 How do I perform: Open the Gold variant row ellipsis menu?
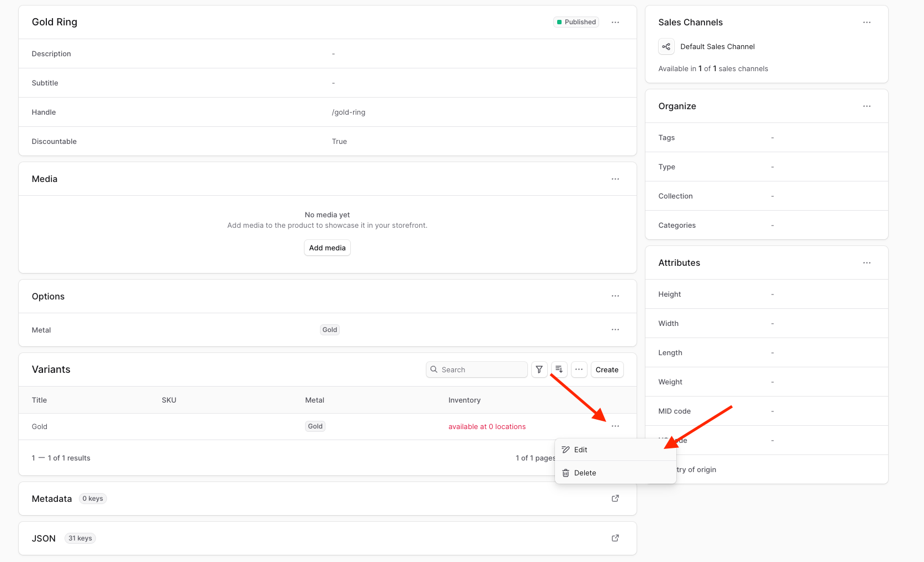click(x=615, y=426)
